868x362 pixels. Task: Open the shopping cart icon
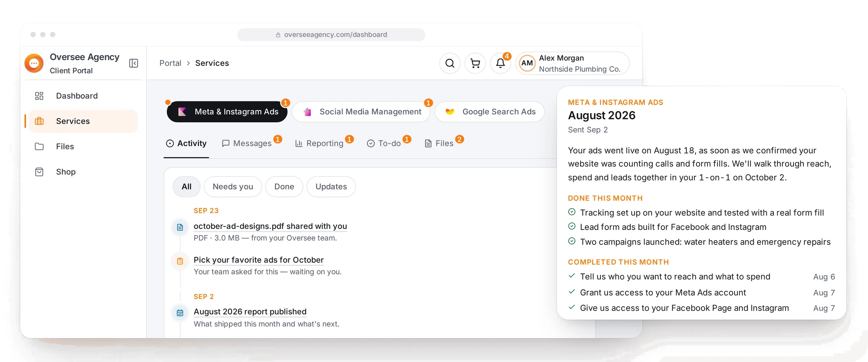pos(475,63)
